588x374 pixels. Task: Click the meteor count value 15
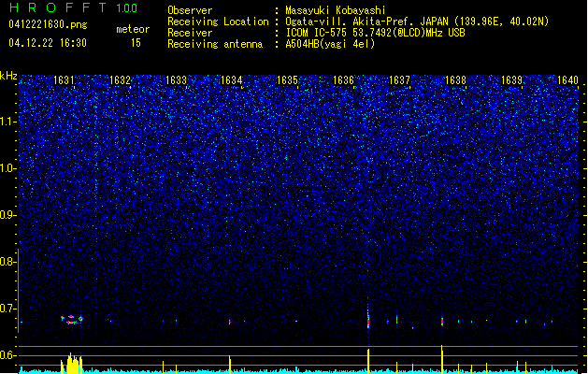click(x=136, y=43)
